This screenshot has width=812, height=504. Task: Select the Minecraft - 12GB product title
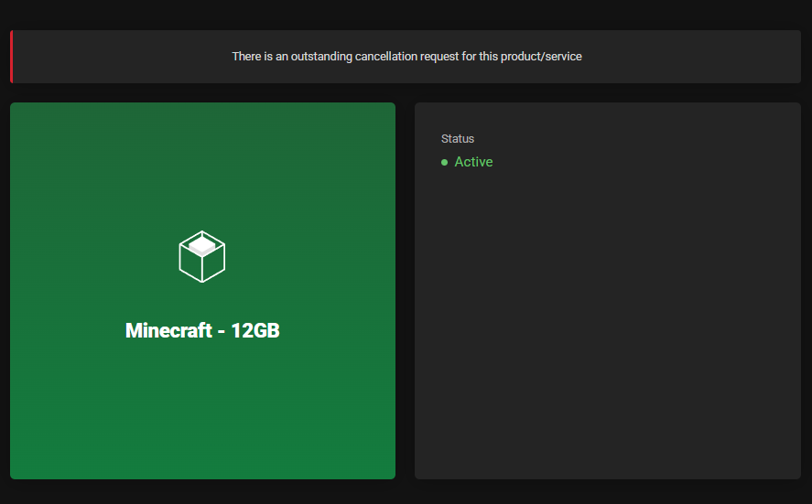(202, 331)
